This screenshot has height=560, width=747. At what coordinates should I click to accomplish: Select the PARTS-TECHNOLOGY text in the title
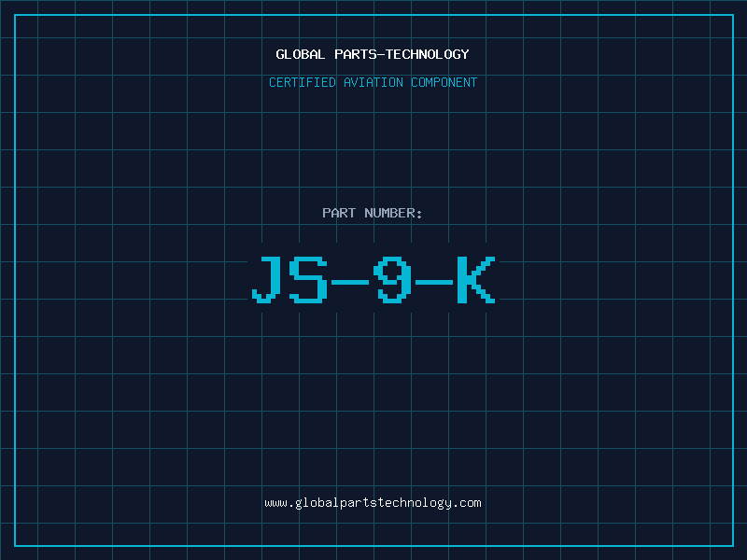coord(401,55)
